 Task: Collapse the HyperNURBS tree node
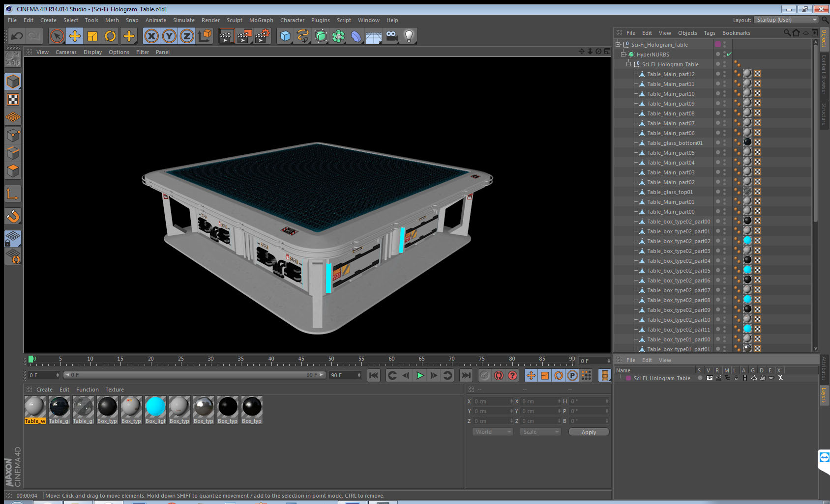click(x=623, y=54)
